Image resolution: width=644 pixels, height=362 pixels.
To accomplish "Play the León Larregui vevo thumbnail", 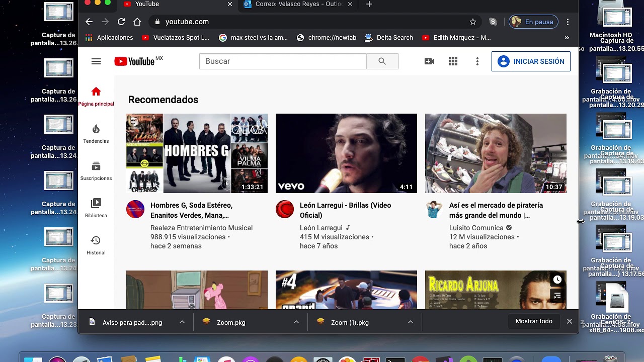I will point(346,153).
